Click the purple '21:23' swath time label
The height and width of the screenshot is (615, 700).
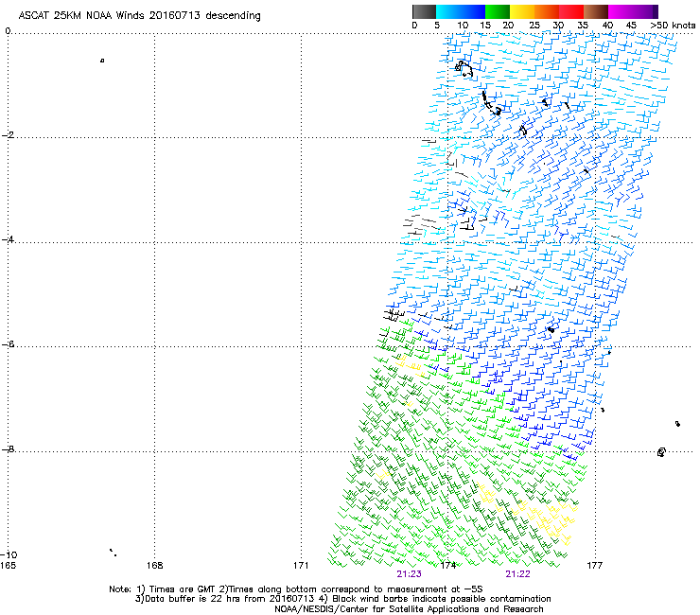[409, 574]
